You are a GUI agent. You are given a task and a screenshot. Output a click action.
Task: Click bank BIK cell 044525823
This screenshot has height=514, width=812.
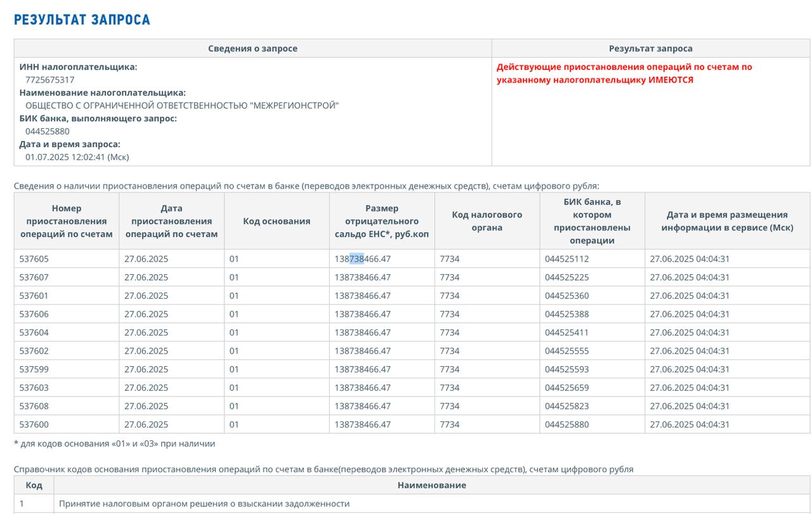(566, 406)
